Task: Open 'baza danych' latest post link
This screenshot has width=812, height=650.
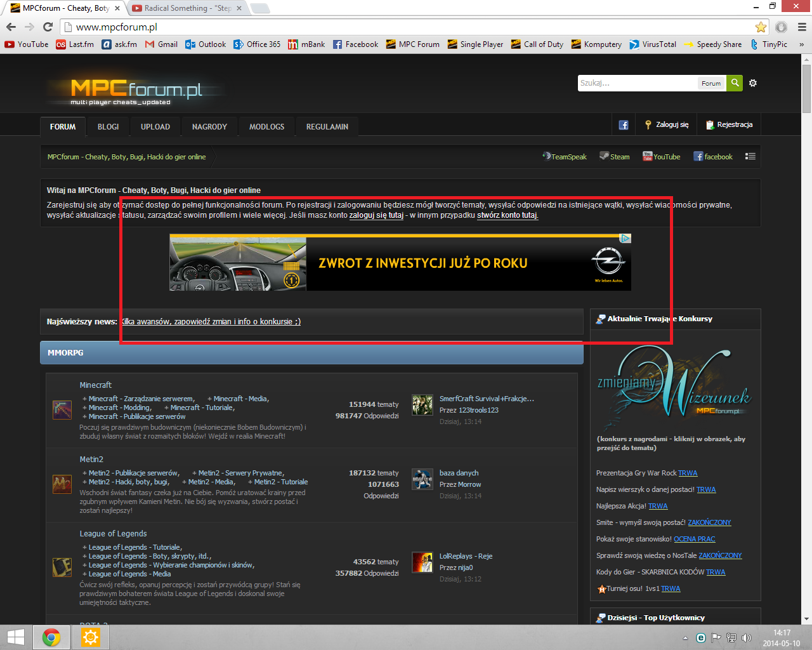Action: 459,473
